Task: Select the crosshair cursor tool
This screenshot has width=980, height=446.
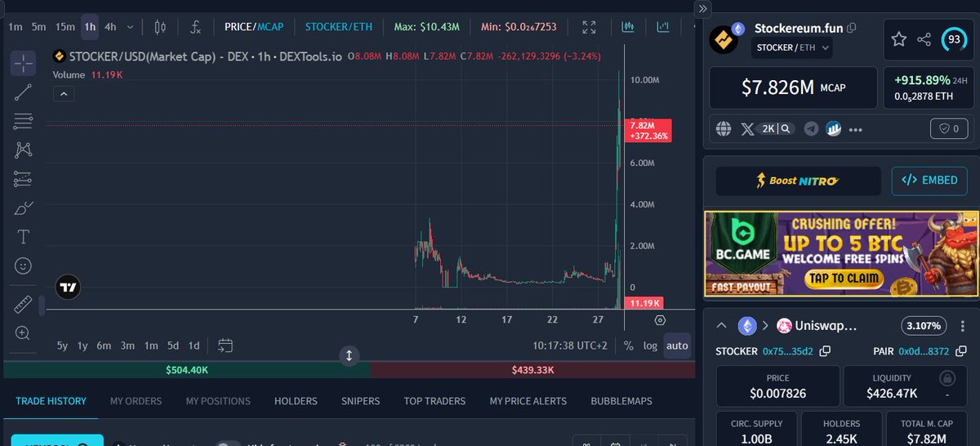Action: tap(23, 62)
